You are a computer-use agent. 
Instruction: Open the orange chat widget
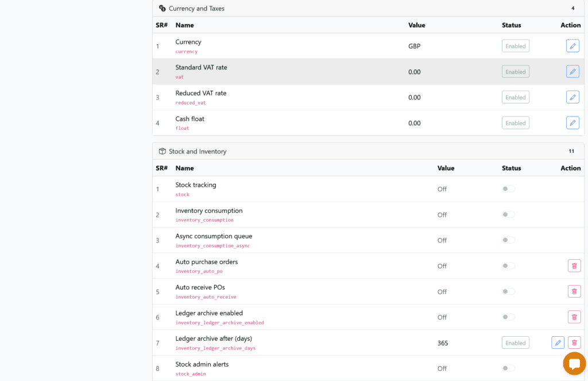(574, 363)
